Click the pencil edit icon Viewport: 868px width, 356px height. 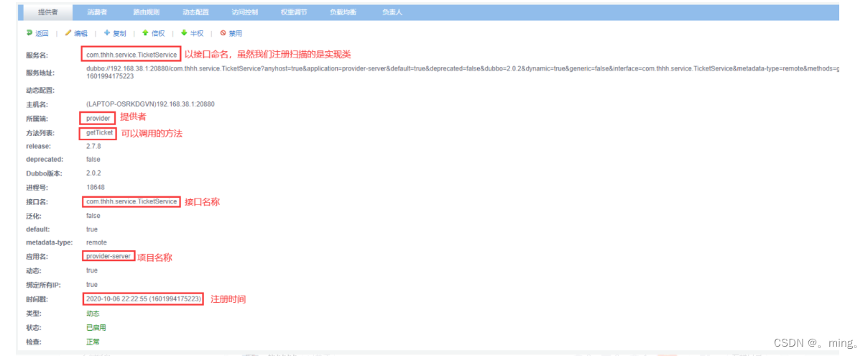pyautogui.click(x=68, y=33)
